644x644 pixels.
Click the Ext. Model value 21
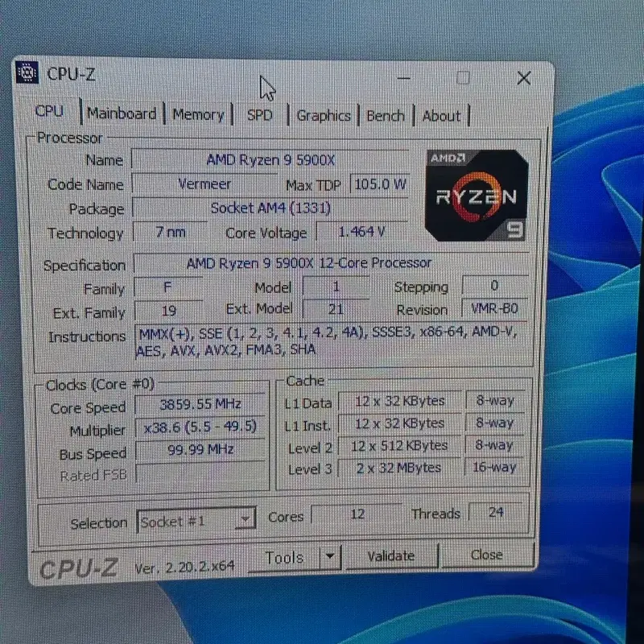point(336,309)
